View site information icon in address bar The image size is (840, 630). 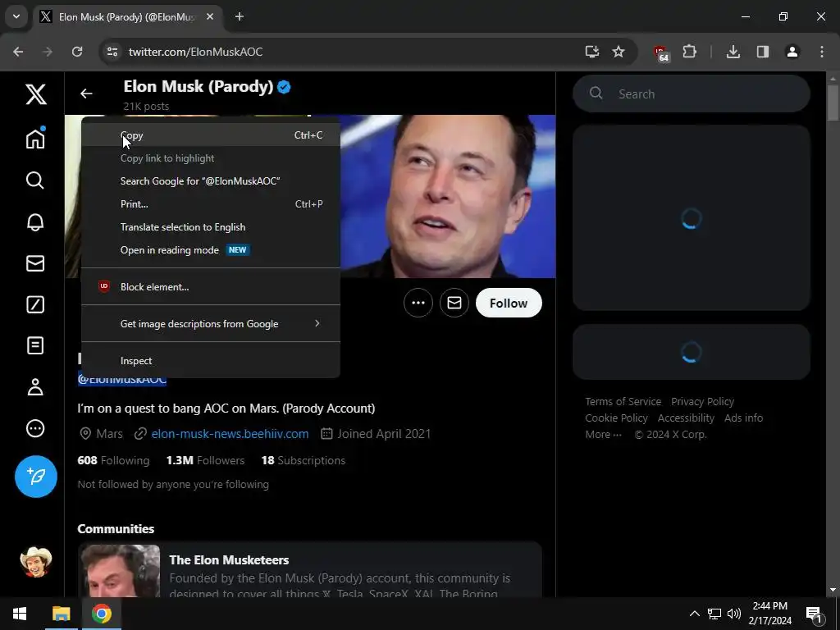pos(112,52)
